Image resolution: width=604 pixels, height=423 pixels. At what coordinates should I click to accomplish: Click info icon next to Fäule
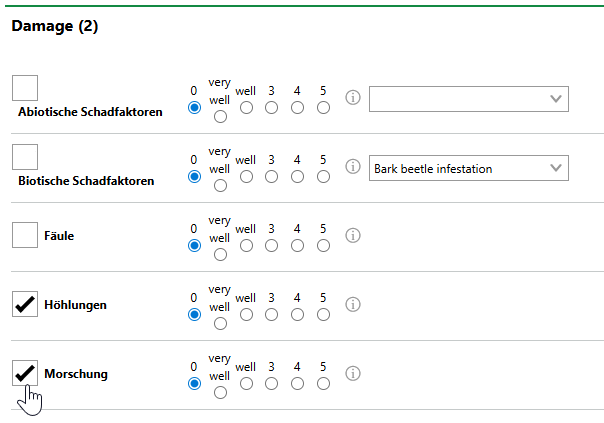point(352,236)
